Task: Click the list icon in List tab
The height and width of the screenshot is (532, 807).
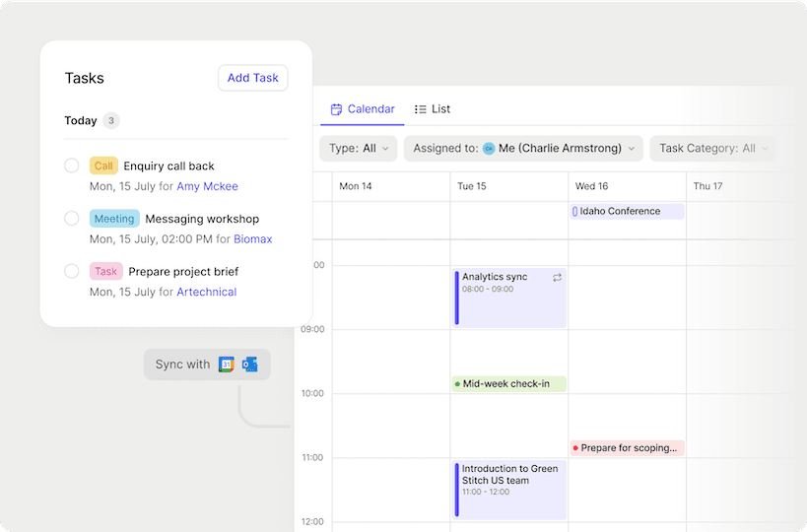Action: (x=421, y=109)
